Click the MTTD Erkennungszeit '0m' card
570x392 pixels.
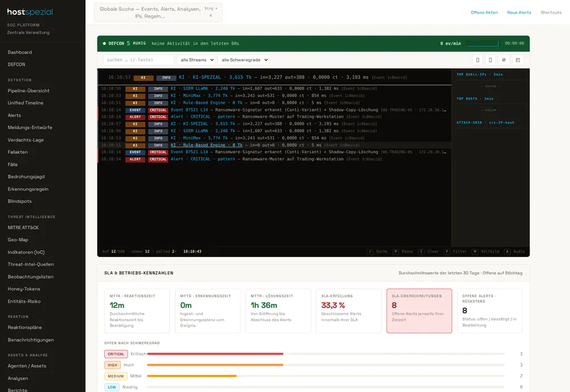click(x=207, y=311)
